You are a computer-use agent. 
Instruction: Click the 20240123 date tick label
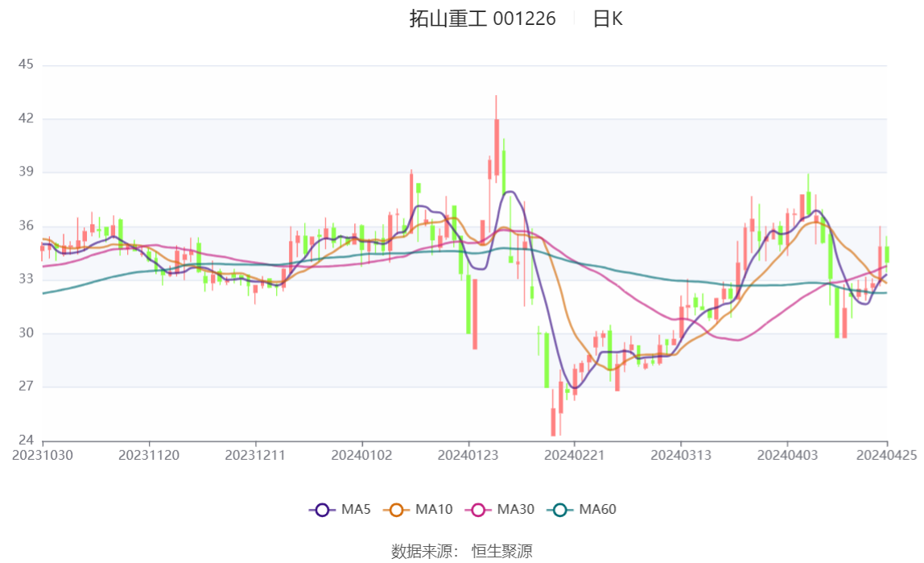pos(468,455)
